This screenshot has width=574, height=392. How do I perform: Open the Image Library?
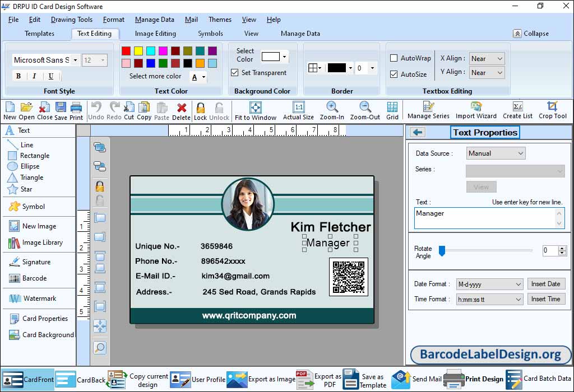point(35,242)
